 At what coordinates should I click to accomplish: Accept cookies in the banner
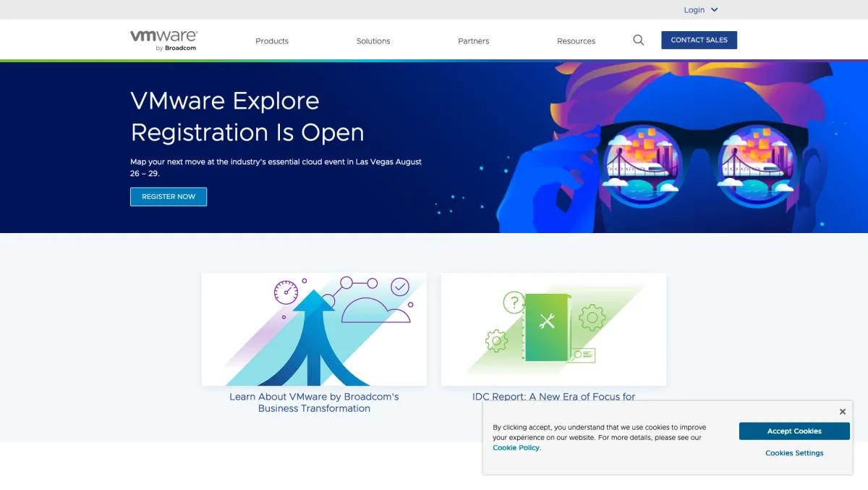(794, 431)
